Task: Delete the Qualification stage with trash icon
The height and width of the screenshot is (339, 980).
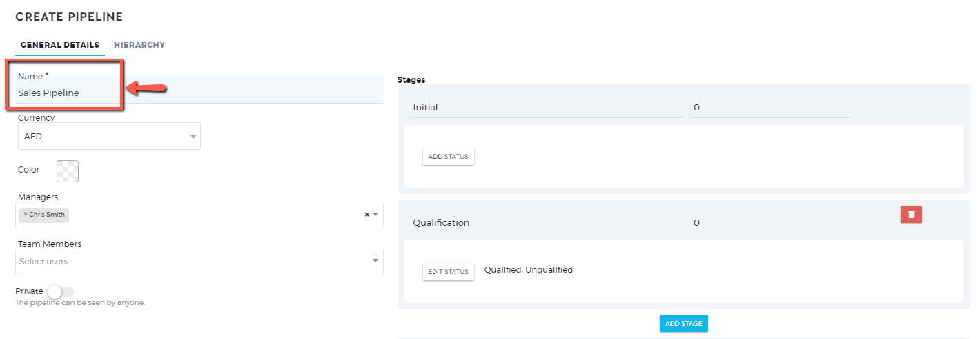Action: click(911, 215)
